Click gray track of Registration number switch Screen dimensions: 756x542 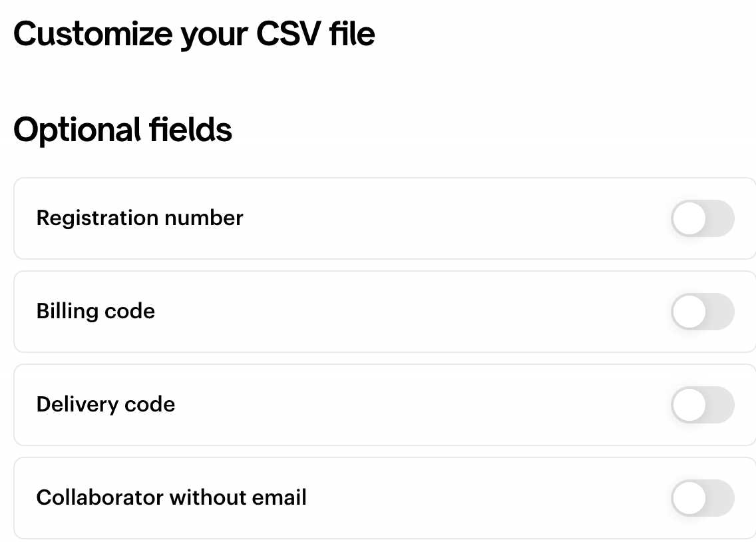click(721, 218)
